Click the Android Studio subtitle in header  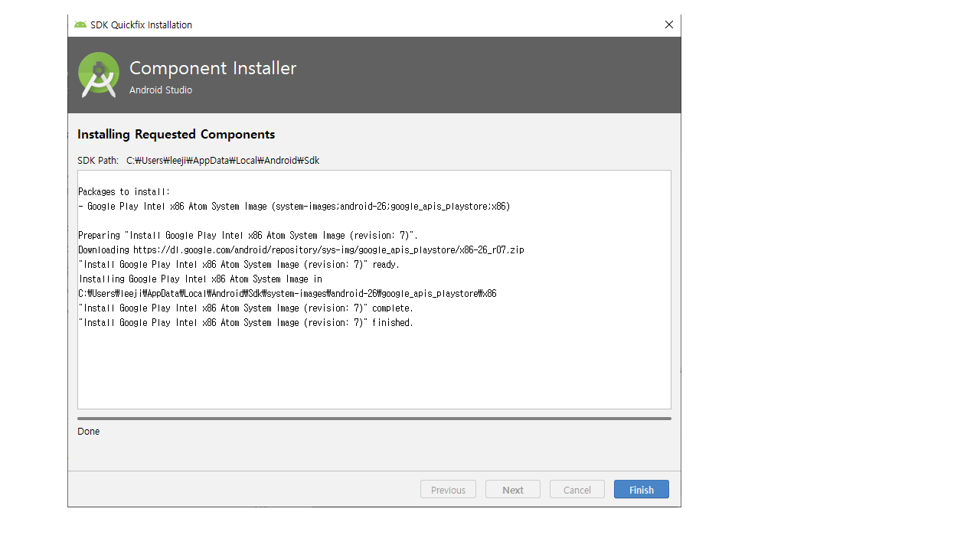point(161,90)
